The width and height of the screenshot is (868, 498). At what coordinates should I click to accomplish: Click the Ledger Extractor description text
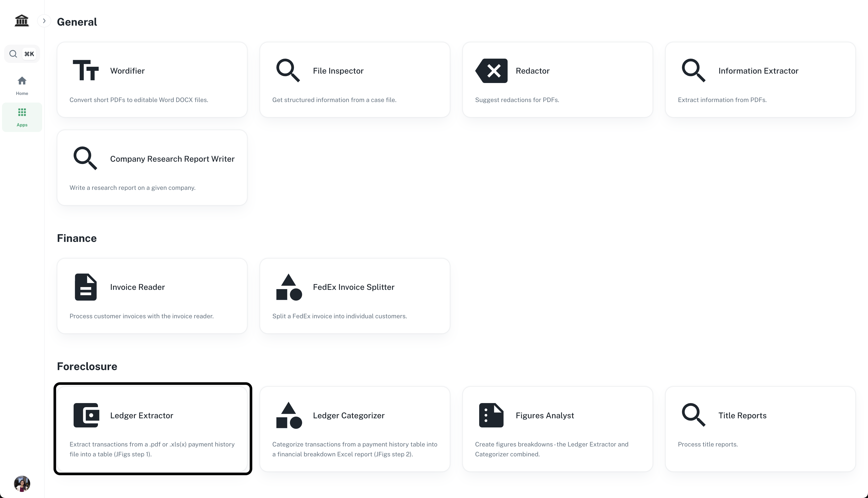pyautogui.click(x=152, y=449)
